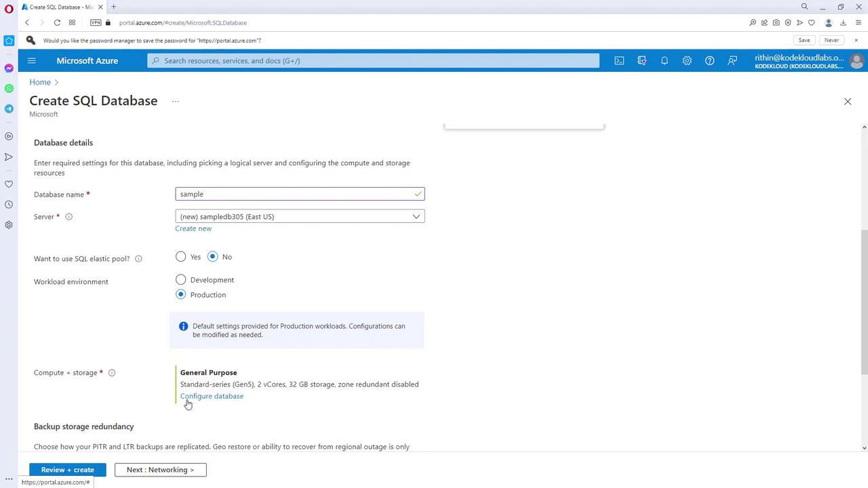Viewport: 868px width, 488px height.
Task: Click Save in password manager prompt
Action: click(x=804, y=40)
